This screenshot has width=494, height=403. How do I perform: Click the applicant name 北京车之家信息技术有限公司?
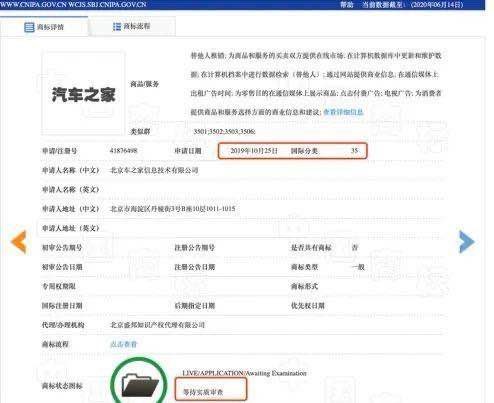[x=154, y=170]
